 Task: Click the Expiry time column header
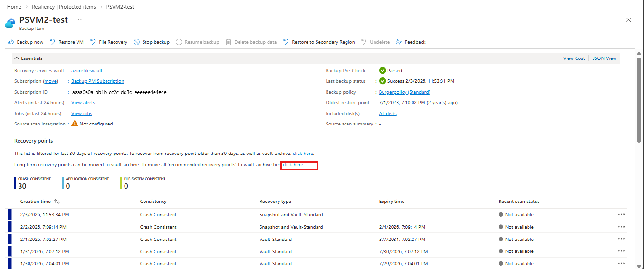pos(392,202)
